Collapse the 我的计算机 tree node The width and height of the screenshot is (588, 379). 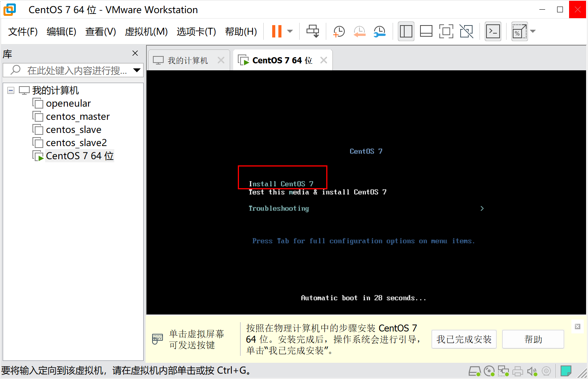(11, 90)
